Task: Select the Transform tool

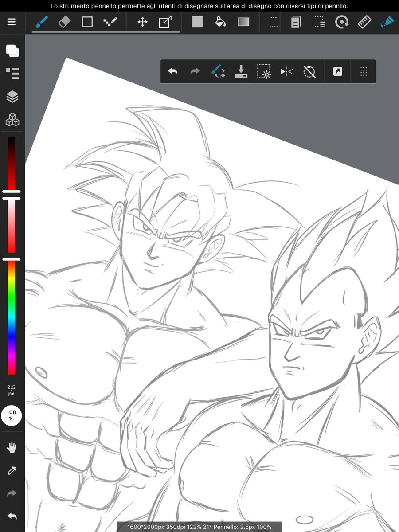Action: pos(165,22)
